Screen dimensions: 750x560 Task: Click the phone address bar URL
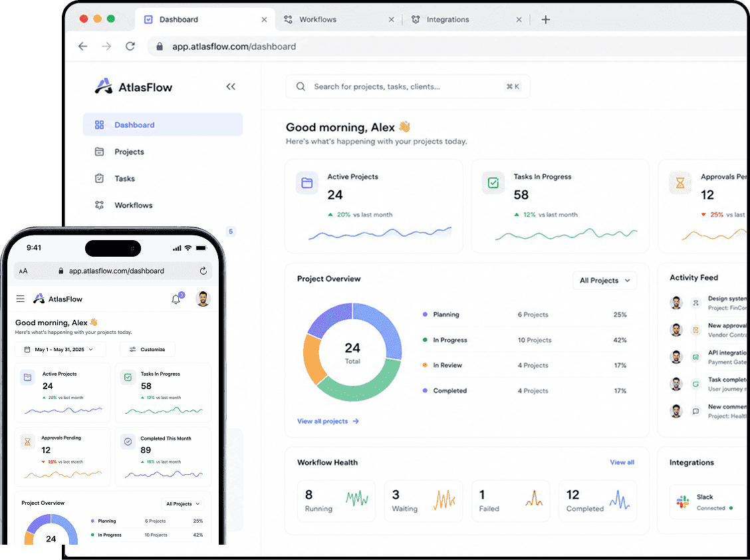(116, 271)
